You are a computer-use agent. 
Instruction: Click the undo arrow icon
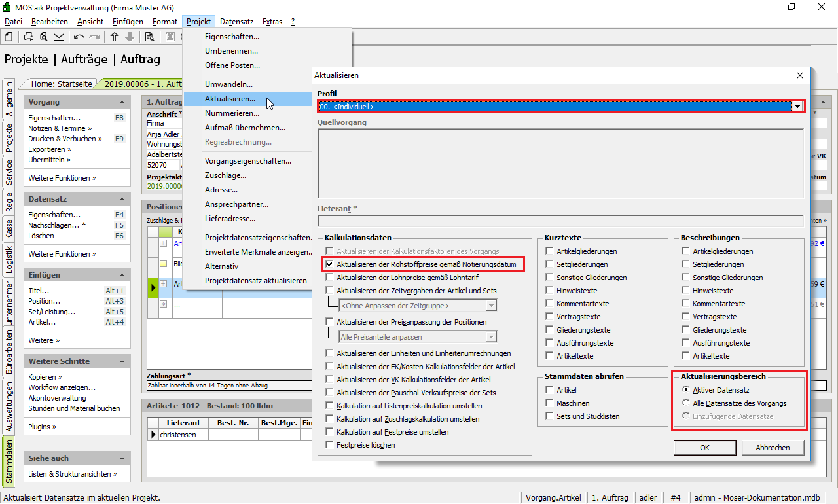(x=79, y=37)
